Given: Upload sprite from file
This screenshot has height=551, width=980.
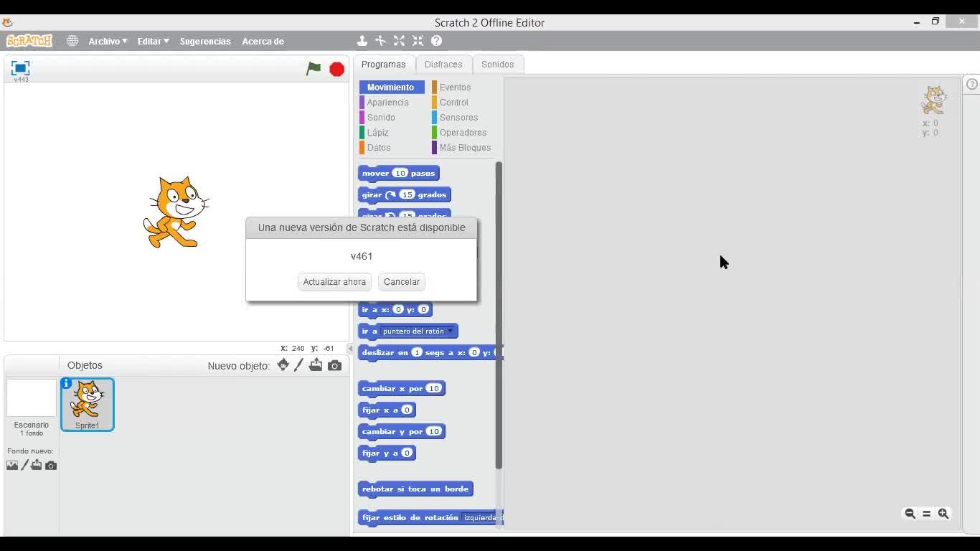Looking at the screenshot, I should (316, 365).
